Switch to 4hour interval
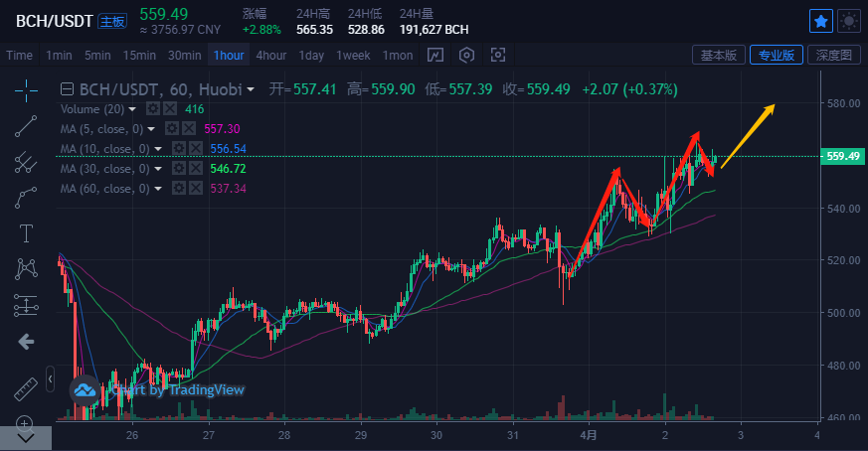This screenshot has height=451, width=868. tap(271, 56)
